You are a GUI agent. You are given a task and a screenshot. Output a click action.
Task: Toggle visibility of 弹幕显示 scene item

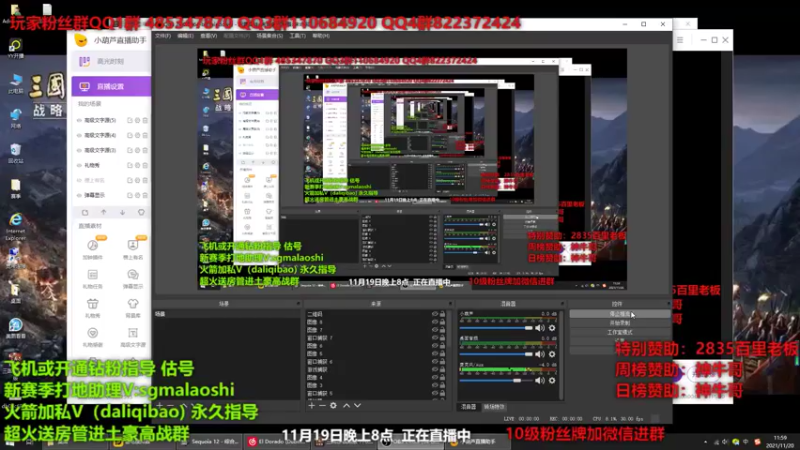[79, 195]
